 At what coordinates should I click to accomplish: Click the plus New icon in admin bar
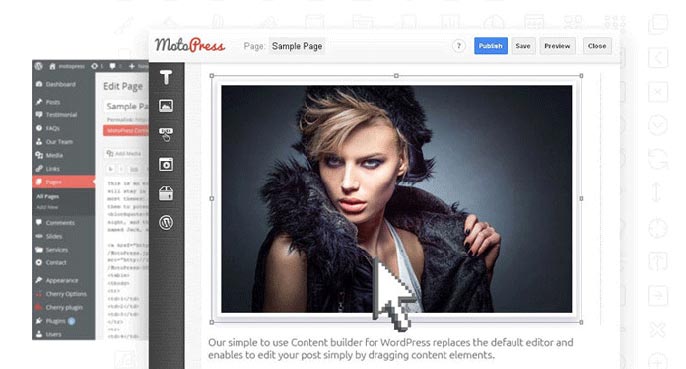[x=132, y=66]
